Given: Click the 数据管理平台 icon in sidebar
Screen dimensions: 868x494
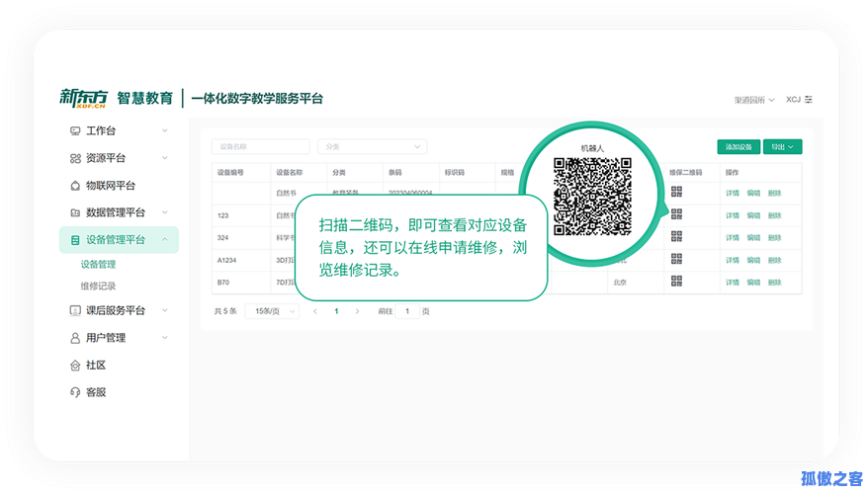Looking at the screenshot, I should click(x=75, y=212).
